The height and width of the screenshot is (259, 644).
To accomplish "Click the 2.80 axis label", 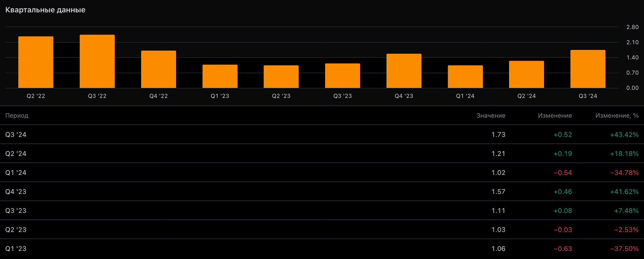I will coord(632,27).
